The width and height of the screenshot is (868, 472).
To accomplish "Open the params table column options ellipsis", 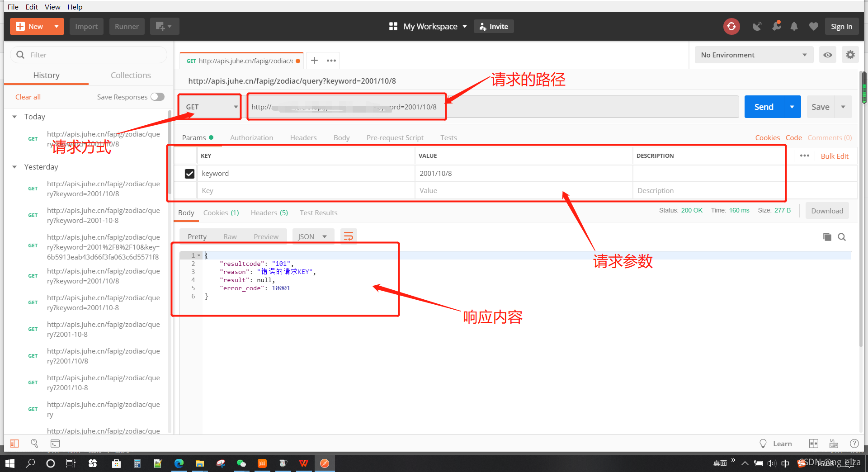I will (804, 156).
